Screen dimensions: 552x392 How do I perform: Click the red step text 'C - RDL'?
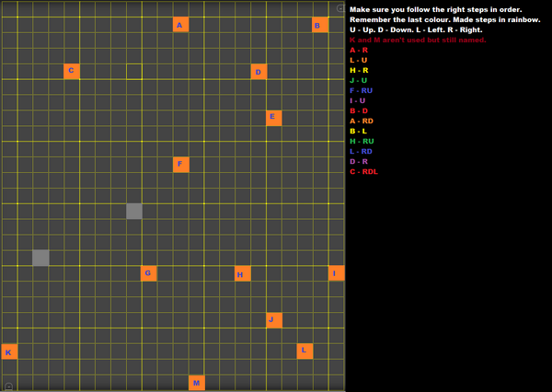coord(363,172)
